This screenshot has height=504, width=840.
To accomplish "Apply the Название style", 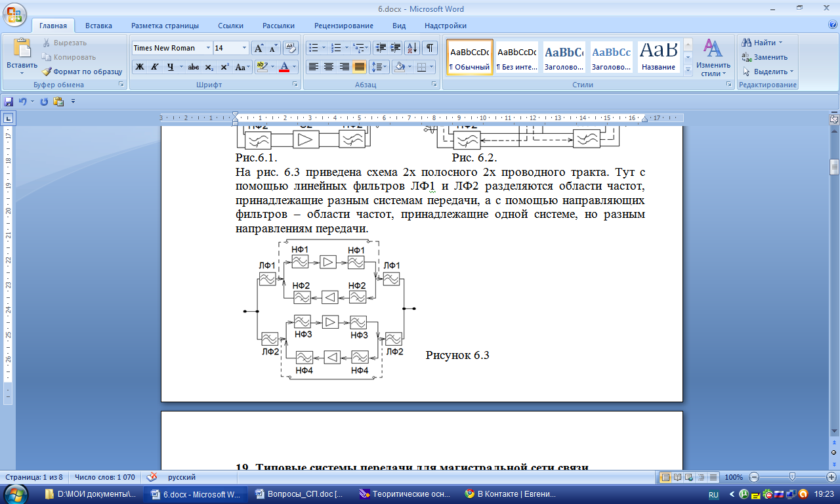I will [659, 58].
